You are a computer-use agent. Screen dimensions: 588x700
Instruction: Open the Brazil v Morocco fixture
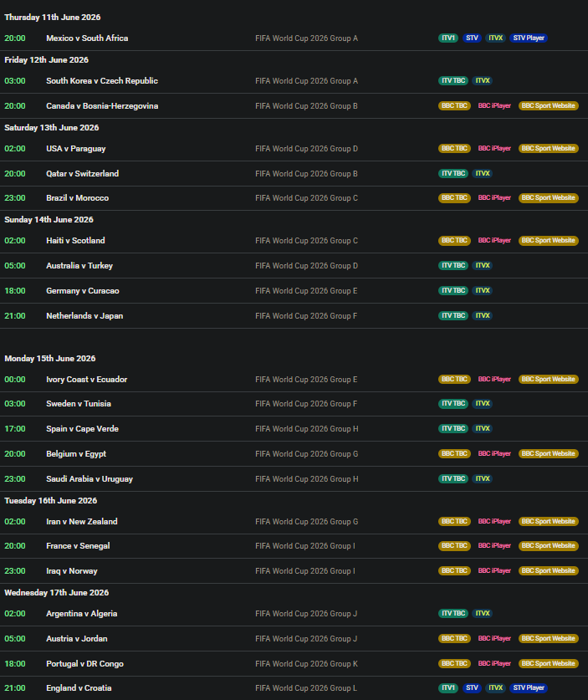[77, 197]
